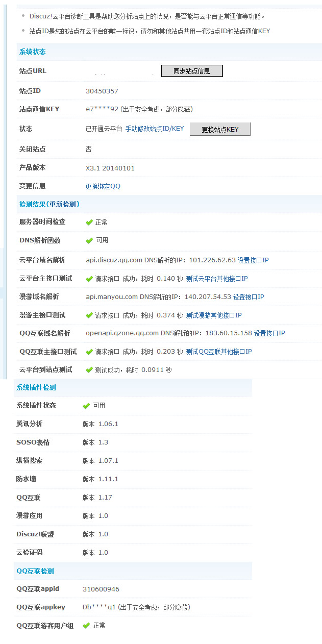Click the 检测结果(重新检测) heading link

tap(49, 204)
